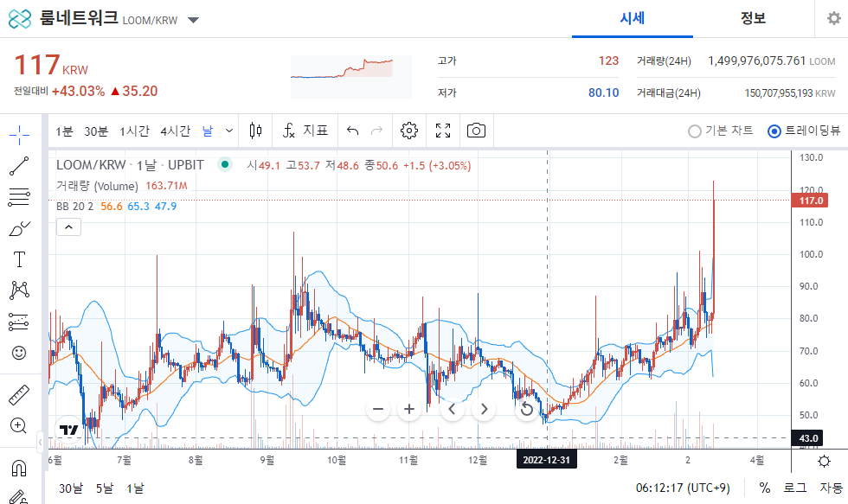This screenshot has height=504, width=848.
Task: Switch to the 시세 tab
Action: [633, 18]
